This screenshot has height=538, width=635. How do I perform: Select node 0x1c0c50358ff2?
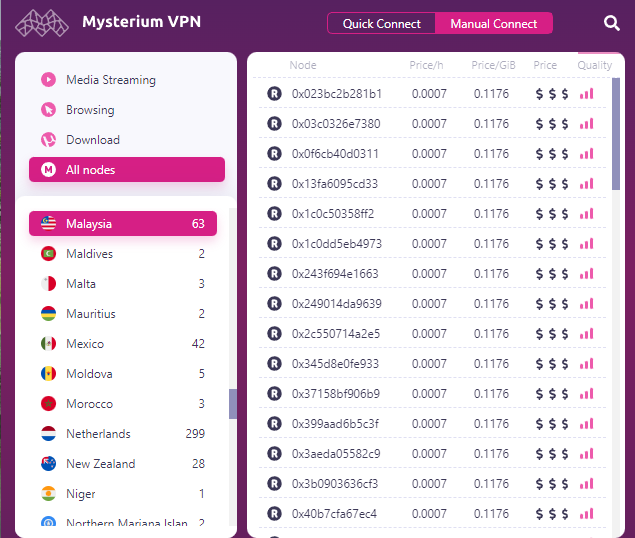[x=433, y=213]
